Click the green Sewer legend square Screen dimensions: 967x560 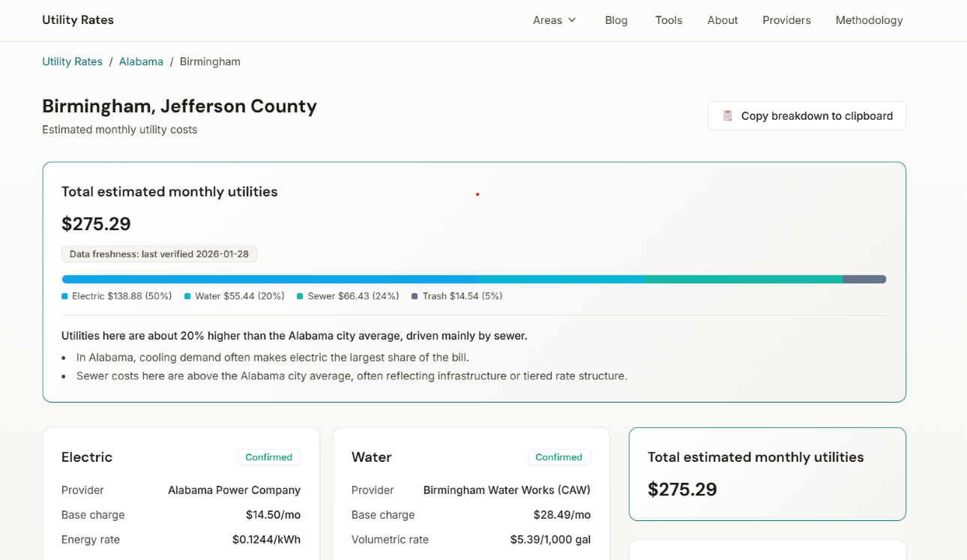(300, 295)
